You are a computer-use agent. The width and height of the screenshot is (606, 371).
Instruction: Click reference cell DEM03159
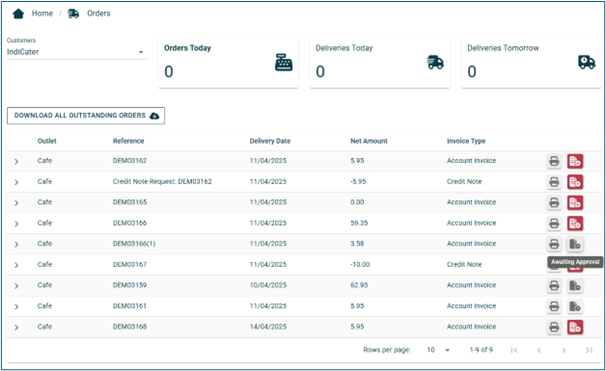click(x=130, y=285)
